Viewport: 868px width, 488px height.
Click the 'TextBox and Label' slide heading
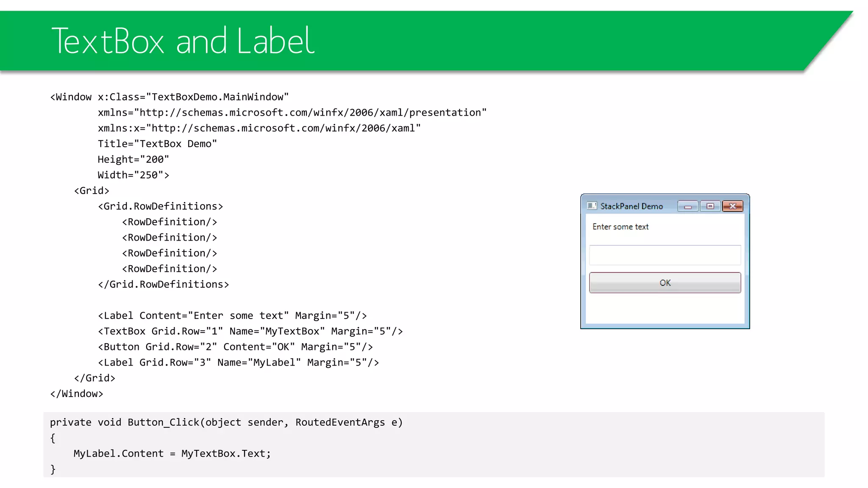click(183, 41)
